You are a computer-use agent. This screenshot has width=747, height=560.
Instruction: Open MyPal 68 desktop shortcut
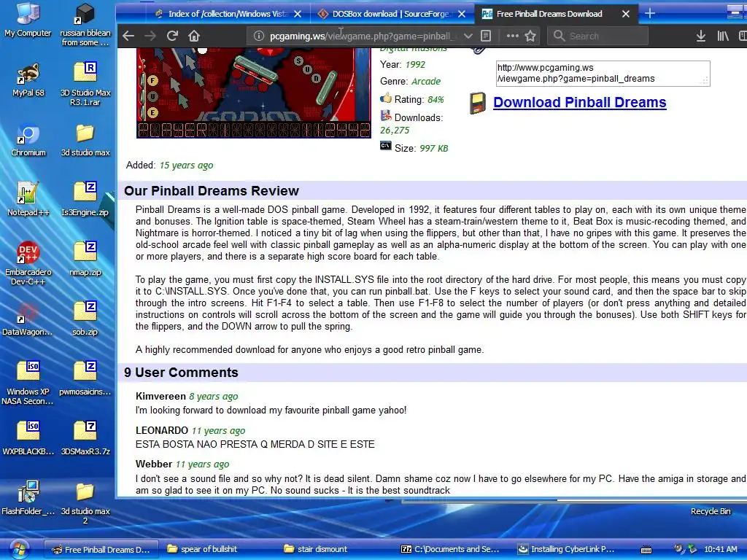pyautogui.click(x=28, y=79)
